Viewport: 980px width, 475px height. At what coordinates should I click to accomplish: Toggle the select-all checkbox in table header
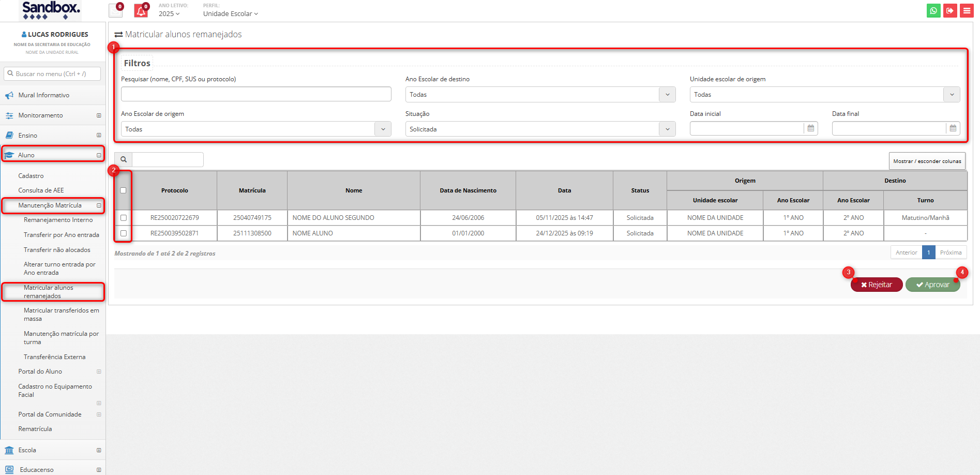point(123,190)
